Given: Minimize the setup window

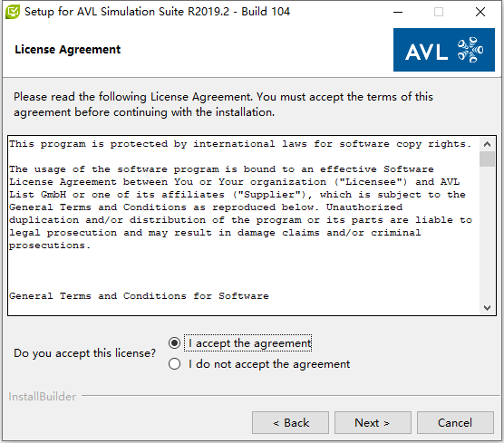Looking at the screenshot, I should click(x=398, y=12).
